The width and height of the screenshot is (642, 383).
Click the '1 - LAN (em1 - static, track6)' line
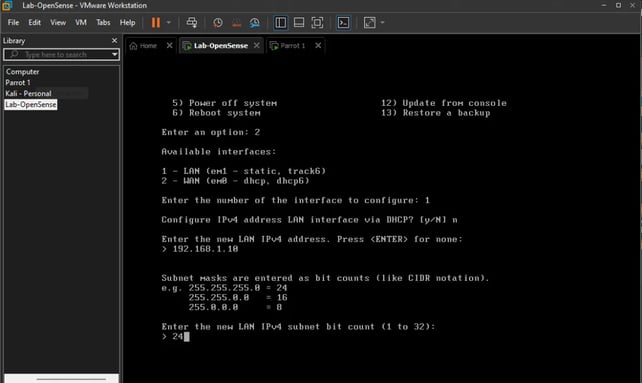(x=244, y=171)
